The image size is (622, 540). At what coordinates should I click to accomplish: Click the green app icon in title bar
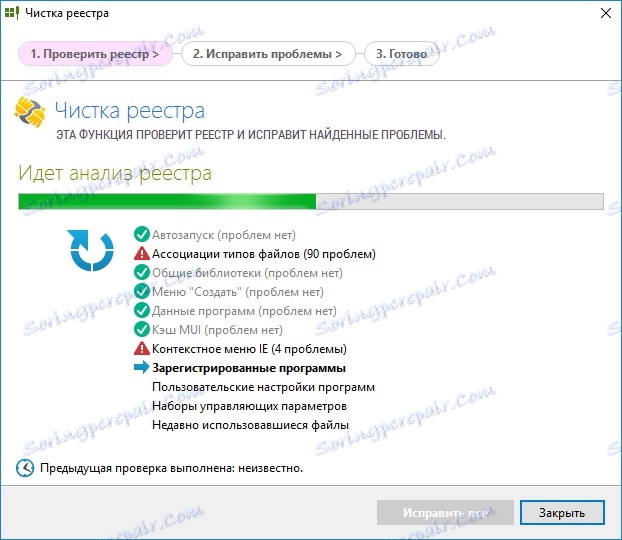[x=12, y=13]
